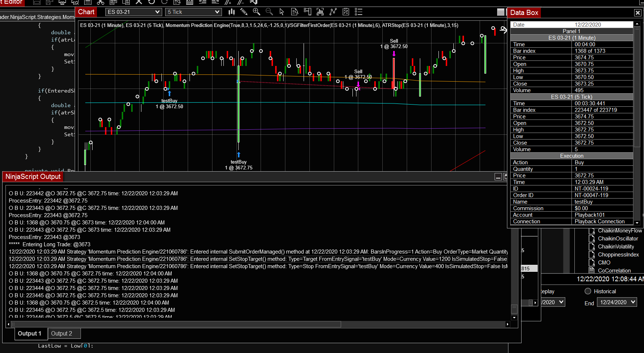Screen dimensions: 644x353
Task: Select ChaikinMoneyFlow in the indicator list
Action: coord(620,231)
